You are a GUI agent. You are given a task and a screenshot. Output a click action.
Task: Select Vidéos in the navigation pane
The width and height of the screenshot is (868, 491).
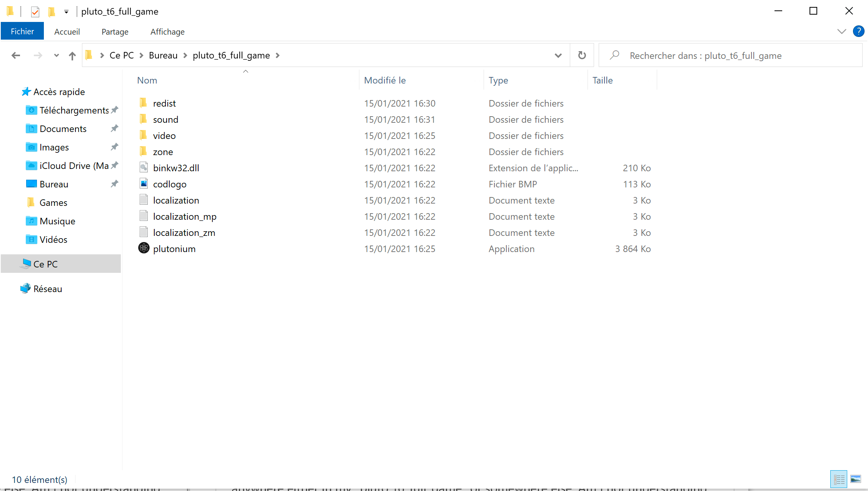point(53,239)
